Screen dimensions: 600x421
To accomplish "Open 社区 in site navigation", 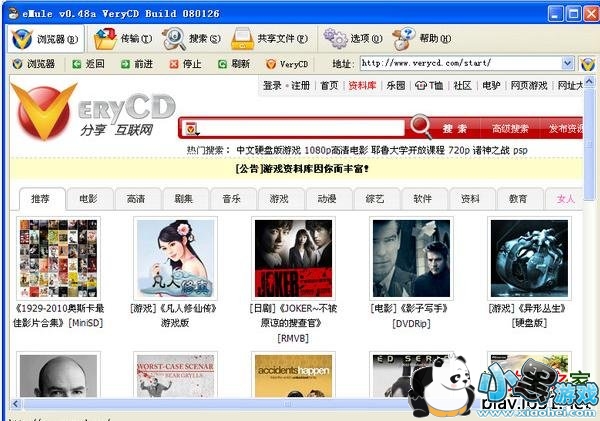I will point(463,86).
